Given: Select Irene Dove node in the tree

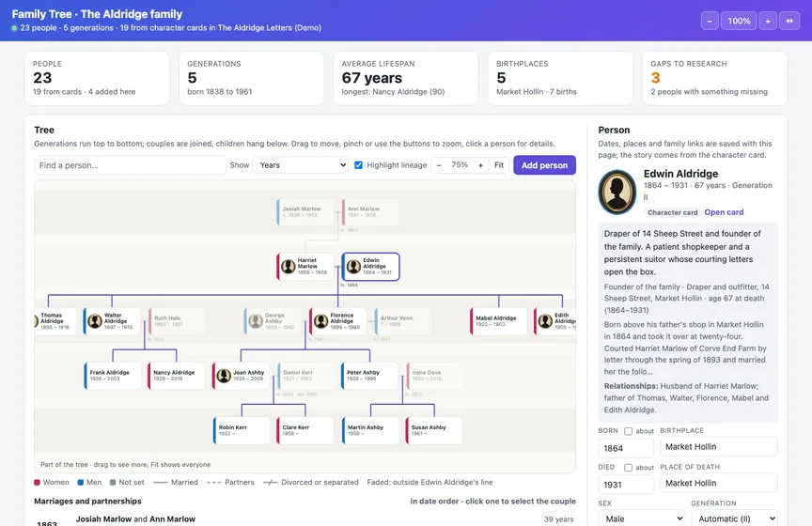Looking at the screenshot, I should coord(434,376).
